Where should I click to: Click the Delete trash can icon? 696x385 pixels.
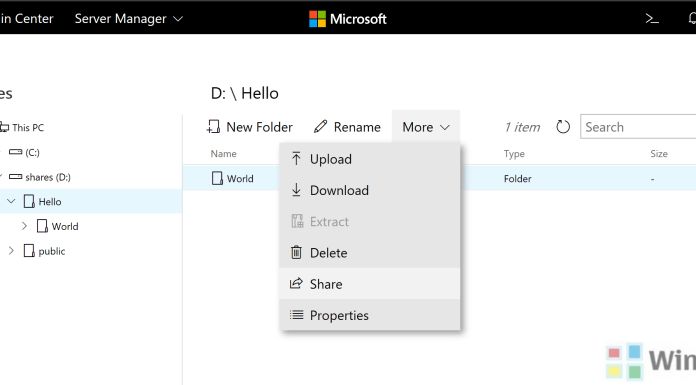(296, 252)
